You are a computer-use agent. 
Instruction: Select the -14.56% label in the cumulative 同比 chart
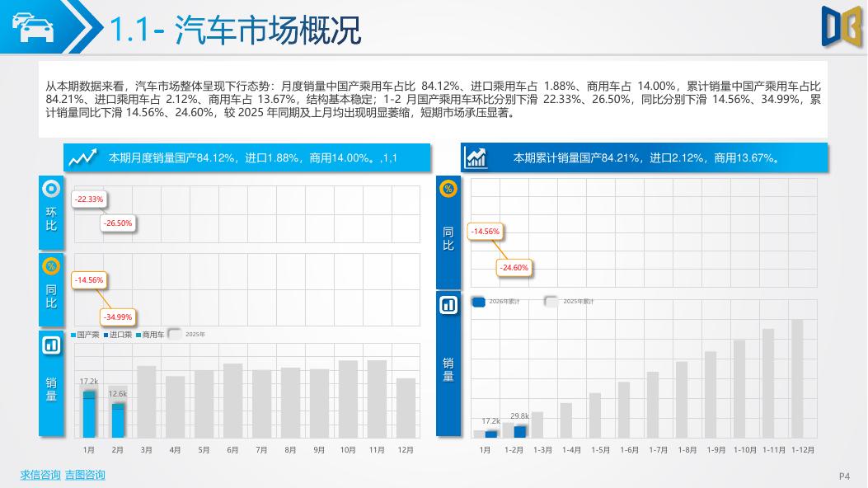(486, 232)
